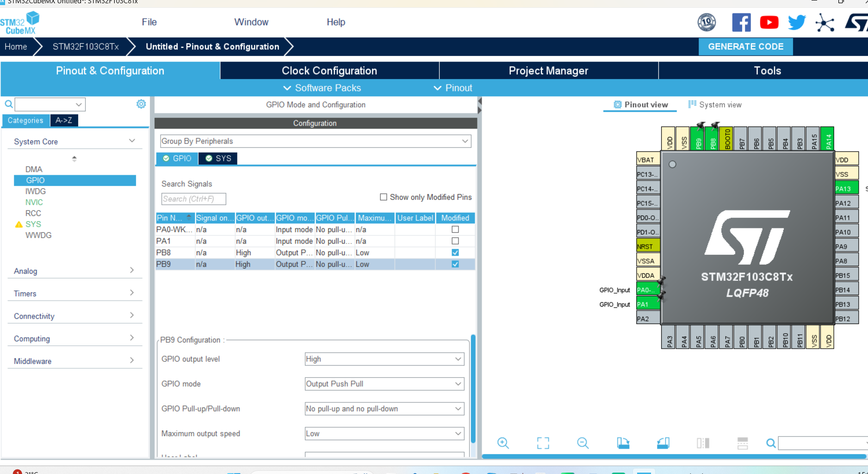Enable Show only Modified Pins checkbox

[x=384, y=197]
